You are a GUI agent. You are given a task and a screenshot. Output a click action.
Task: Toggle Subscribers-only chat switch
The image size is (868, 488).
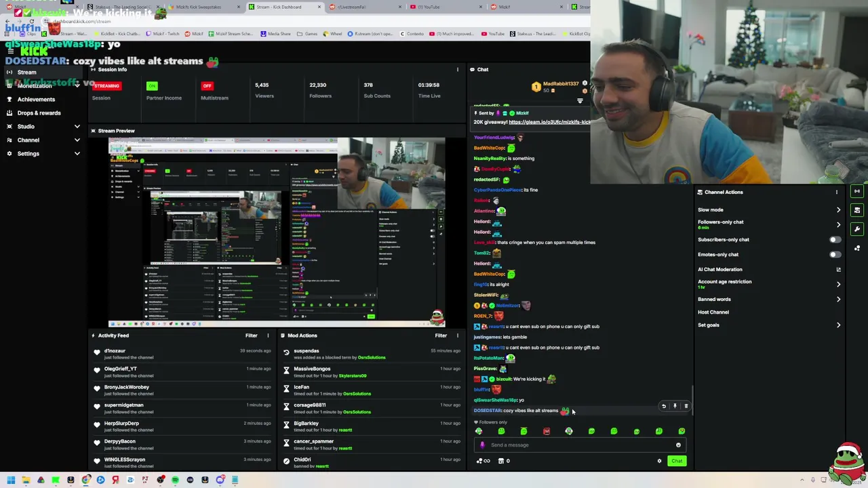pyautogui.click(x=835, y=239)
